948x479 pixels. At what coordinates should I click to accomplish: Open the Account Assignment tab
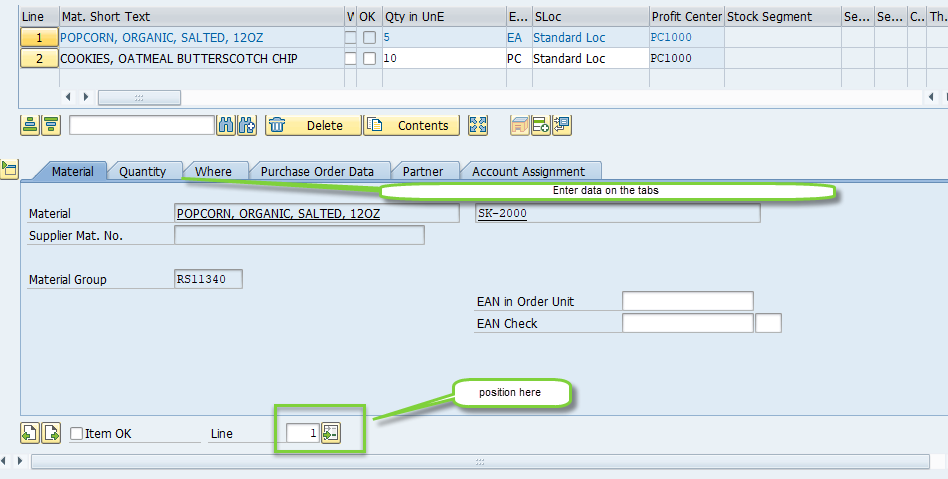(528, 171)
